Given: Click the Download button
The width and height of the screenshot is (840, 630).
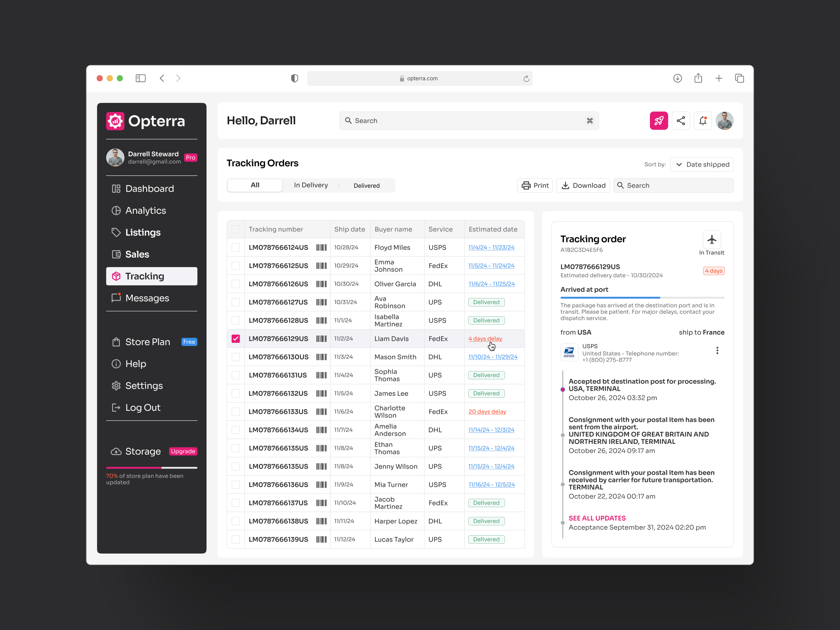Looking at the screenshot, I should click(583, 185).
